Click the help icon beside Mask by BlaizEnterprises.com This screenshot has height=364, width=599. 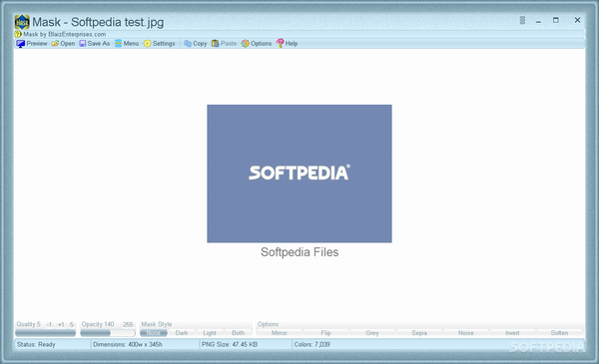click(18, 34)
